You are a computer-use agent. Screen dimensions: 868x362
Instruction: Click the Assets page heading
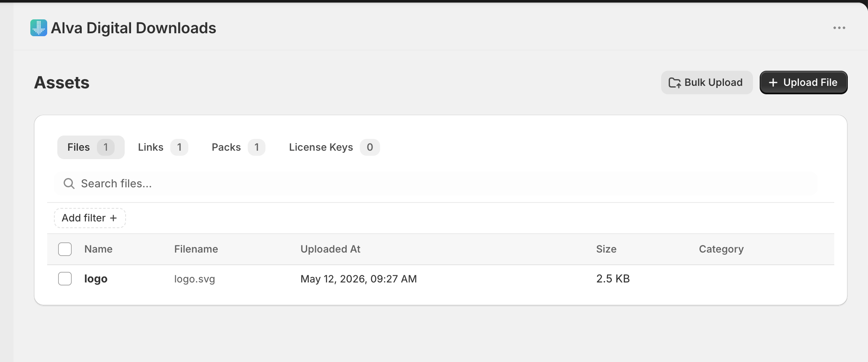click(62, 83)
